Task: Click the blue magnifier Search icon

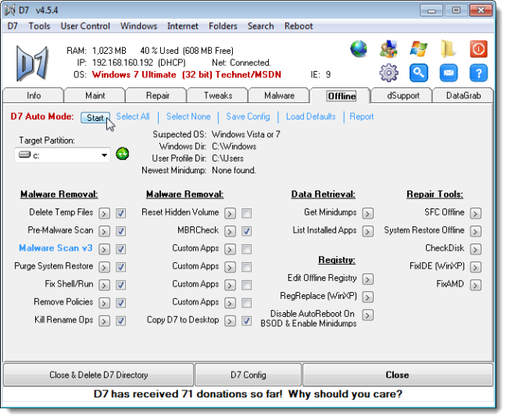Action: (419, 73)
